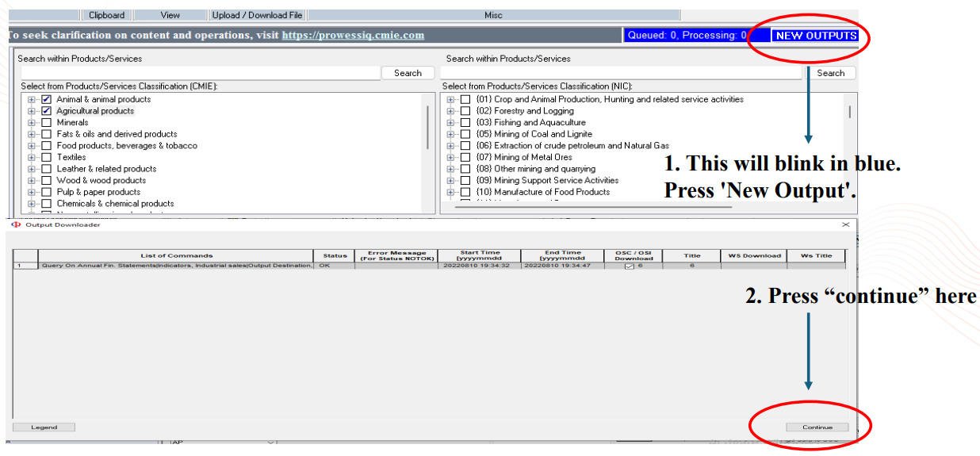The width and height of the screenshot is (980, 456).
Task: Uncheck Agricultural products checkbox
Action: tap(47, 111)
